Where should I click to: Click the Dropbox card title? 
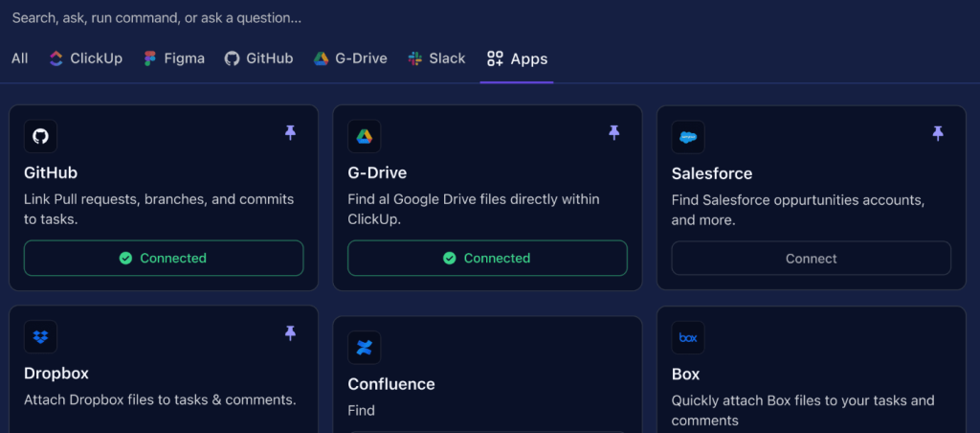click(x=56, y=374)
